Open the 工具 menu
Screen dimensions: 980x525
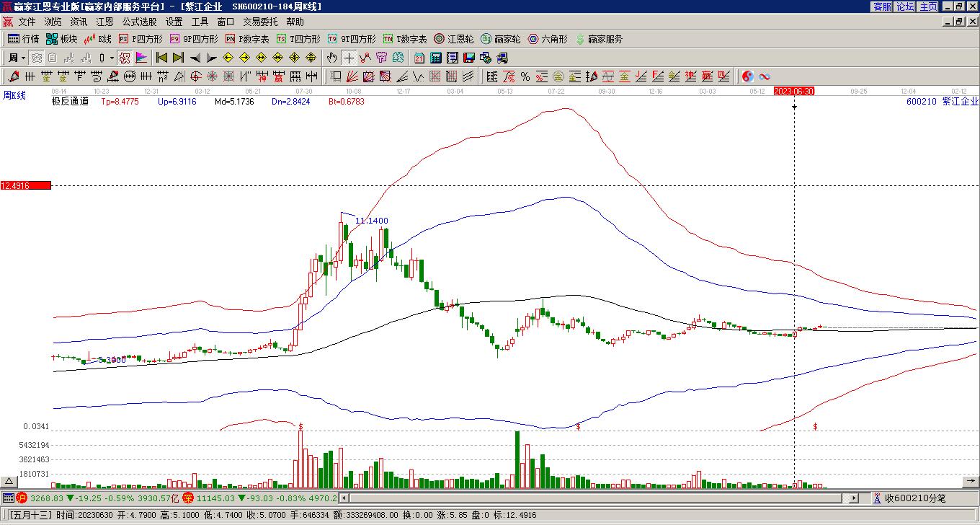coord(200,22)
